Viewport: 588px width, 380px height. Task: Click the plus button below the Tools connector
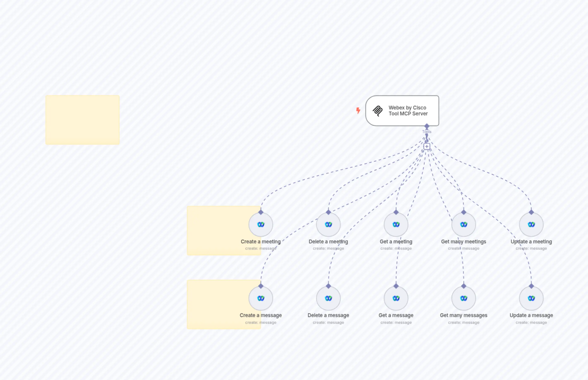point(427,146)
